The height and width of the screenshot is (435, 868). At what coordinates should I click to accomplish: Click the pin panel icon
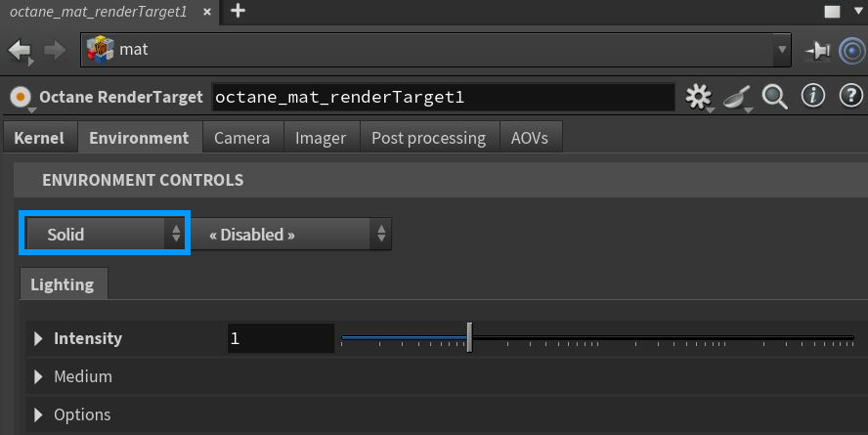(x=816, y=49)
